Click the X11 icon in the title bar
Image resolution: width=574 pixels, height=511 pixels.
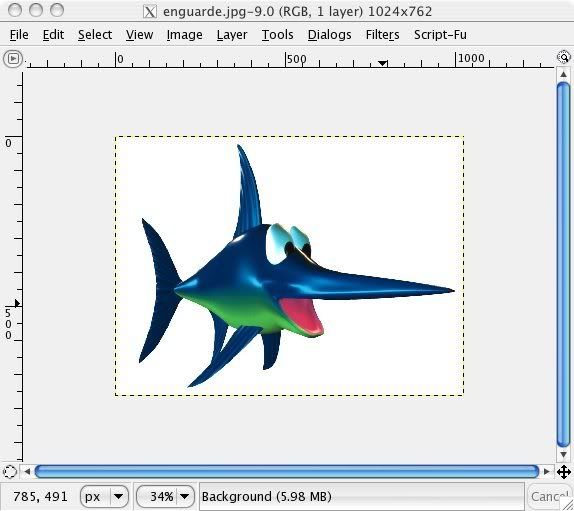point(150,12)
